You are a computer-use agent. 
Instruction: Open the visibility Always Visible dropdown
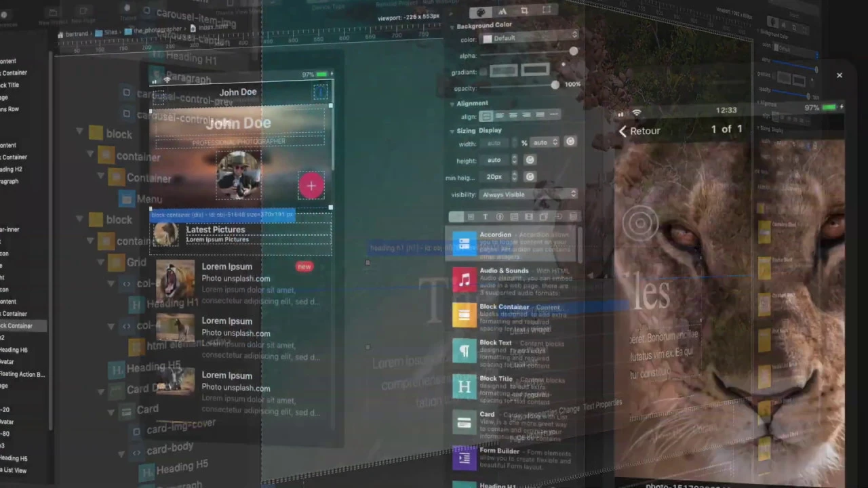(529, 195)
